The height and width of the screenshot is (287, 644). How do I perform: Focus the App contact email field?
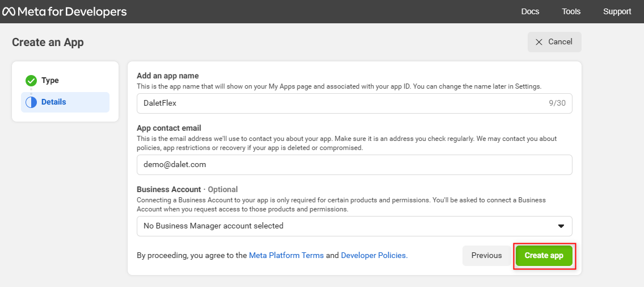point(355,164)
